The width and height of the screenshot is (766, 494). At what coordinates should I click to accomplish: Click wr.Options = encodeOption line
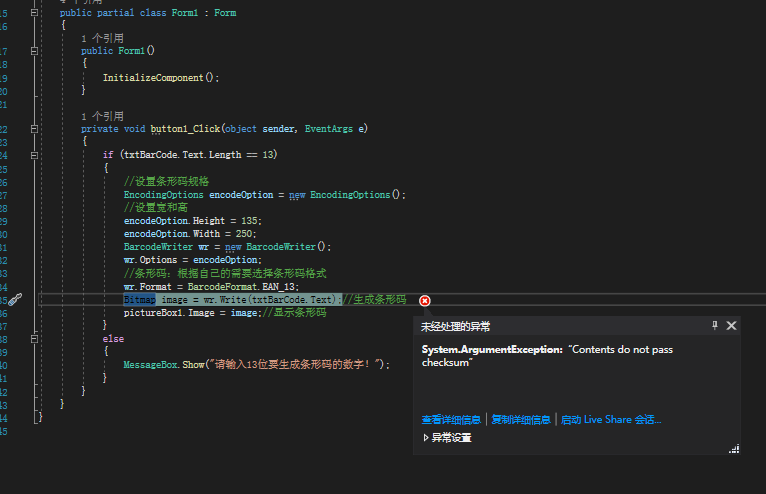(x=192, y=260)
